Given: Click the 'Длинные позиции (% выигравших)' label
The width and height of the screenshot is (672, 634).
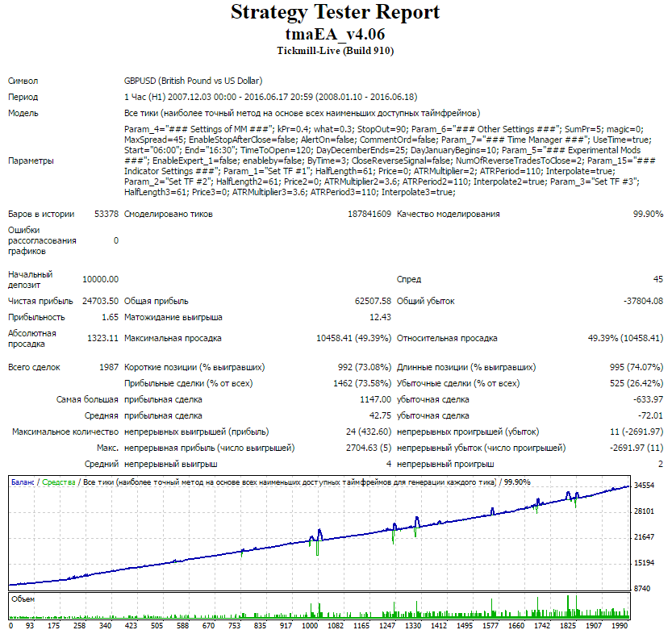Looking at the screenshot, I should click(466, 368).
